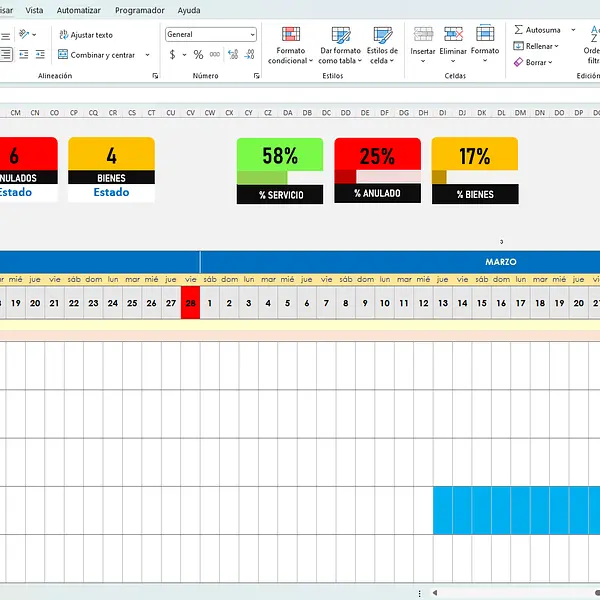Click the MARZO month header

[x=501, y=262]
